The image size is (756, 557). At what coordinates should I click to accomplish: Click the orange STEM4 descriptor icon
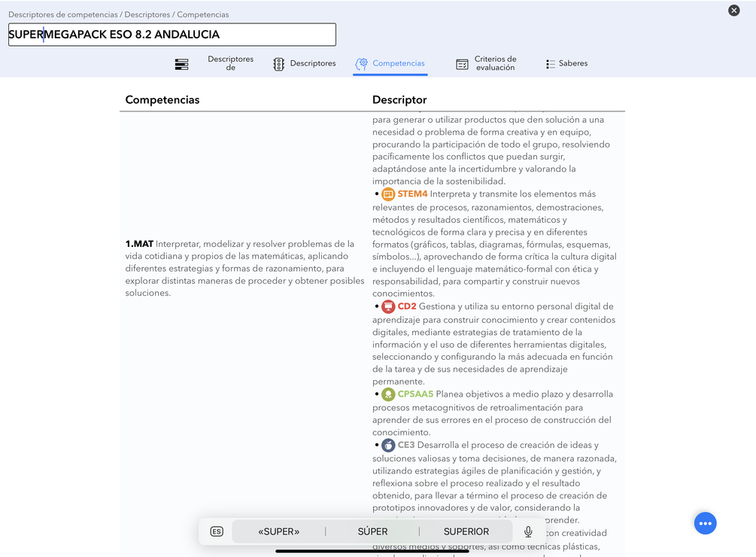click(x=388, y=194)
